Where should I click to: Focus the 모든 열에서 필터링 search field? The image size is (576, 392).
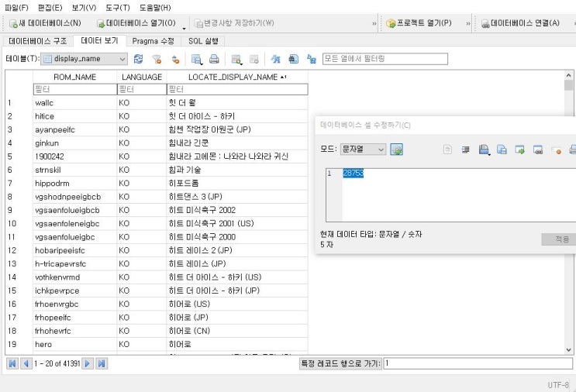(385, 59)
